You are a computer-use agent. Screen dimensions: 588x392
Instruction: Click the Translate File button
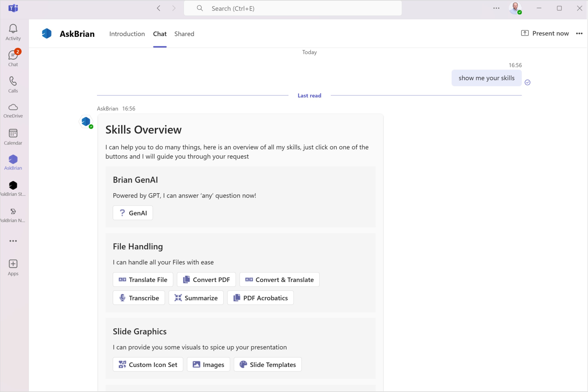pyautogui.click(x=143, y=279)
